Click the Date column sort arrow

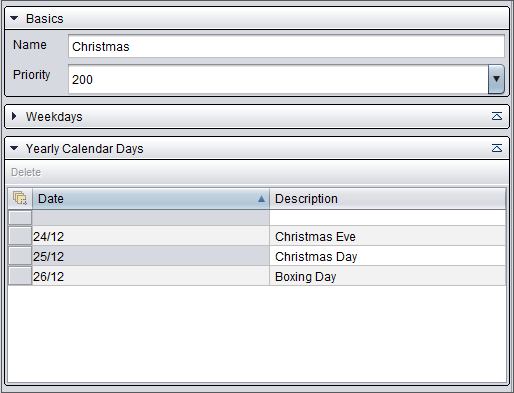pos(261,199)
